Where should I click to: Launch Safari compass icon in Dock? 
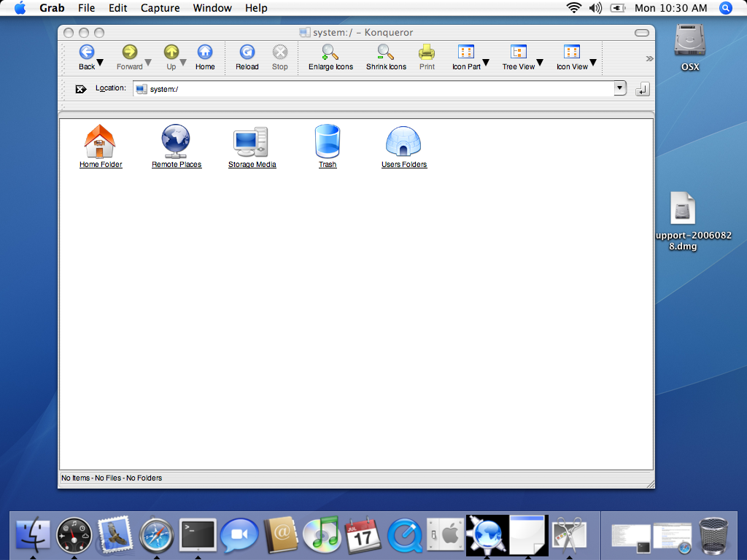156,535
